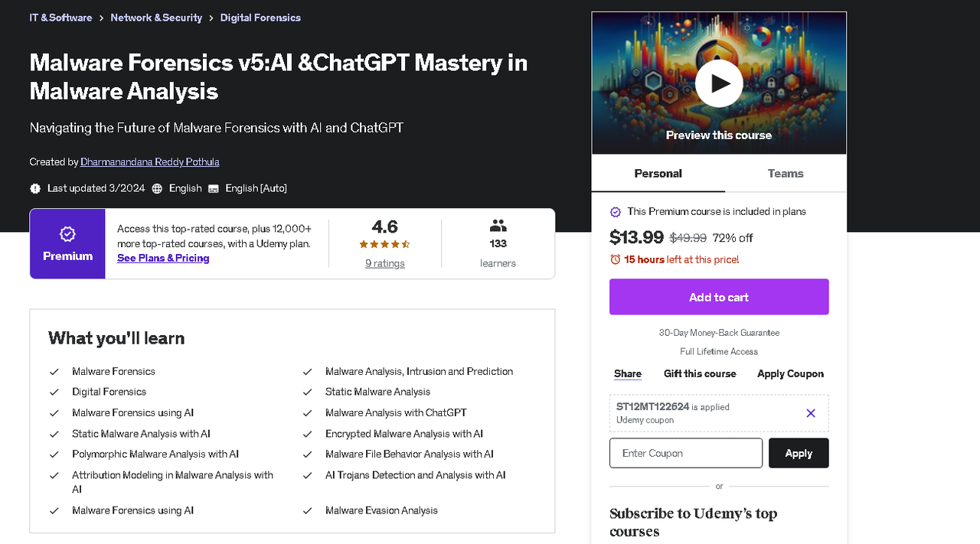980x544 pixels.
Task: Click the Apply button next to coupon field
Action: pos(799,453)
